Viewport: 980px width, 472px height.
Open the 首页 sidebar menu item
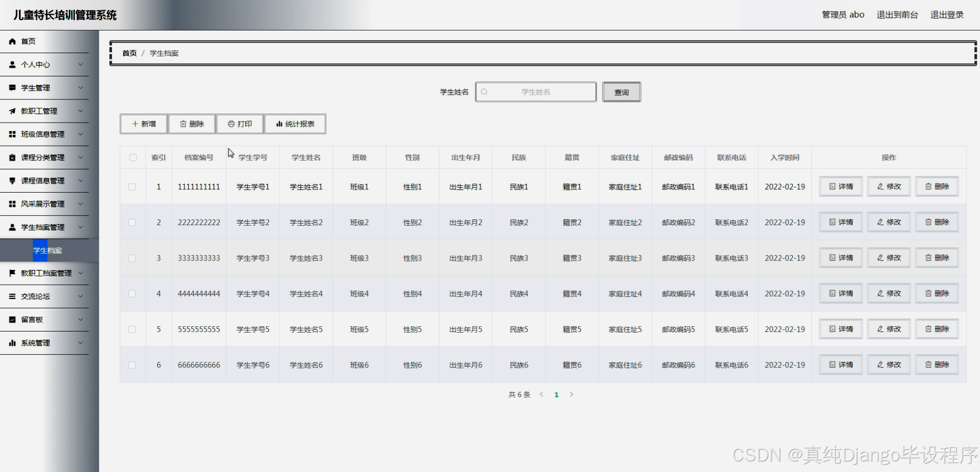coord(44,41)
